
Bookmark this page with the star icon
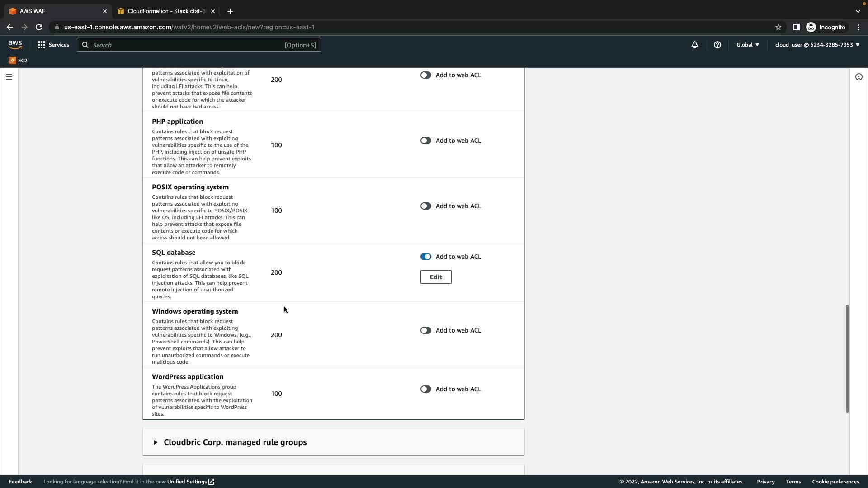click(778, 27)
